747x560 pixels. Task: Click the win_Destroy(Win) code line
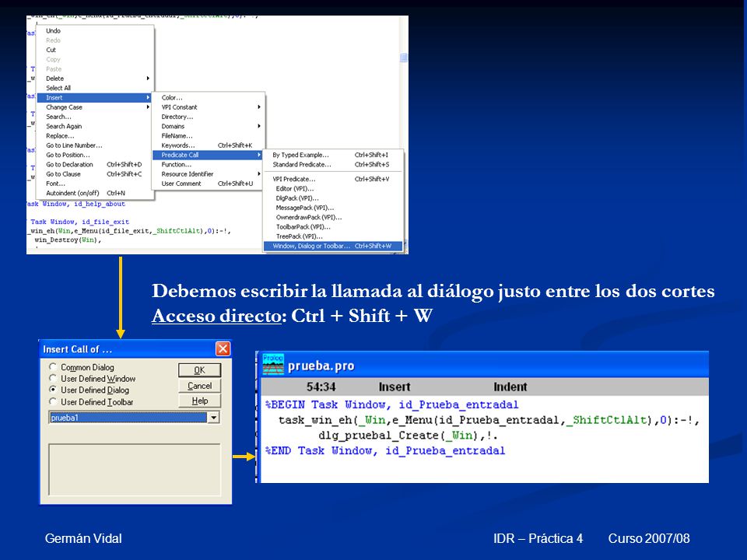click(x=68, y=240)
